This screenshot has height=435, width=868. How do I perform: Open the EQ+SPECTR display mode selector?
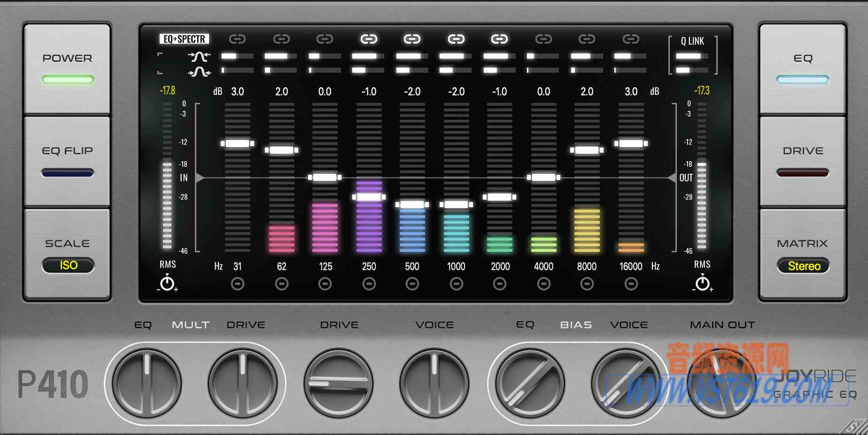tap(184, 39)
